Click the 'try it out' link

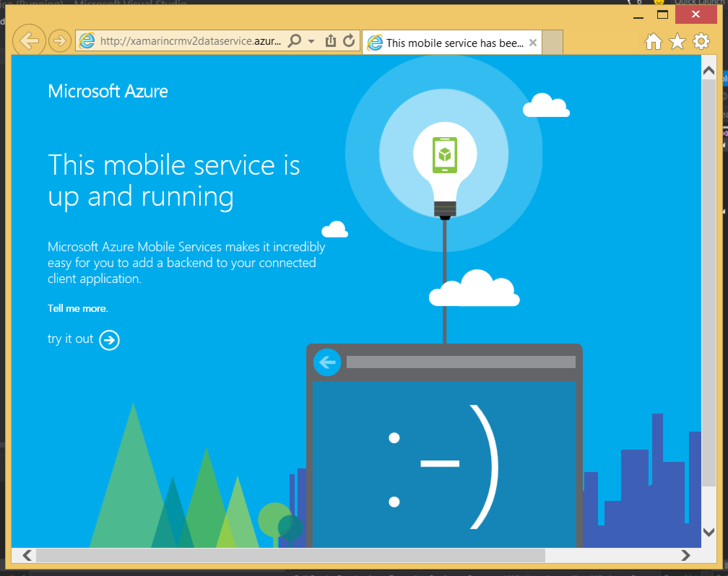[70, 339]
